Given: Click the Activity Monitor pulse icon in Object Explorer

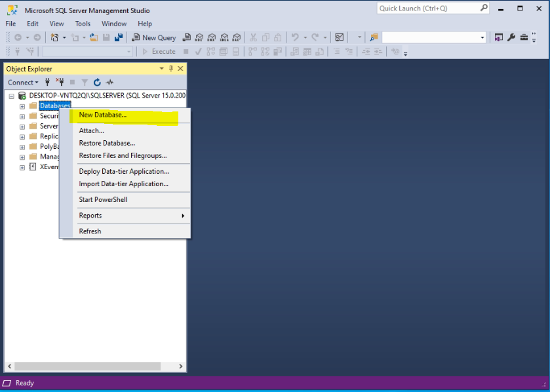Looking at the screenshot, I should point(109,83).
